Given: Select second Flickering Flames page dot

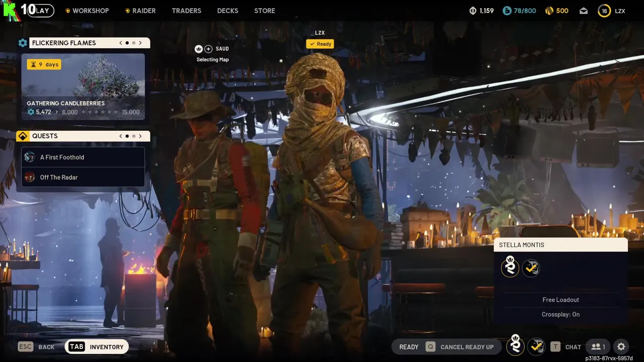Looking at the screenshot, I should click(133, 43).
